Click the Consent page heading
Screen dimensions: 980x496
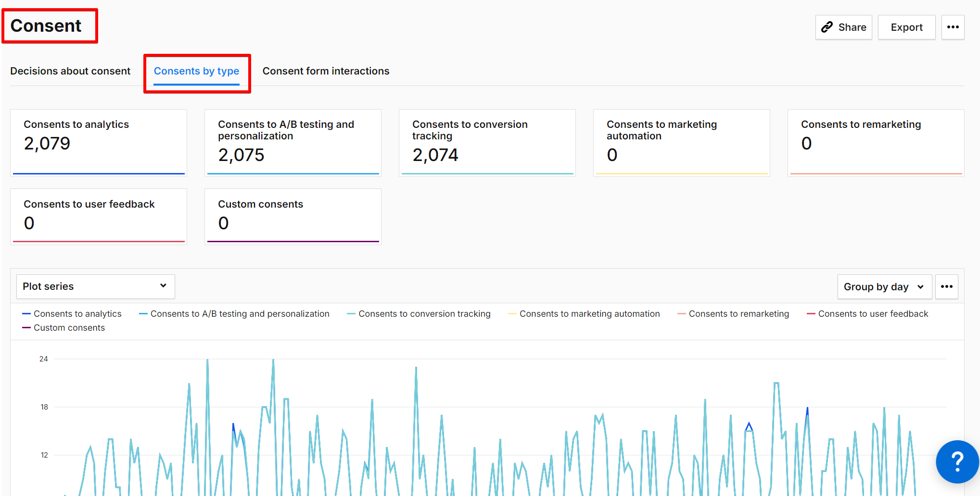point(46,25)
